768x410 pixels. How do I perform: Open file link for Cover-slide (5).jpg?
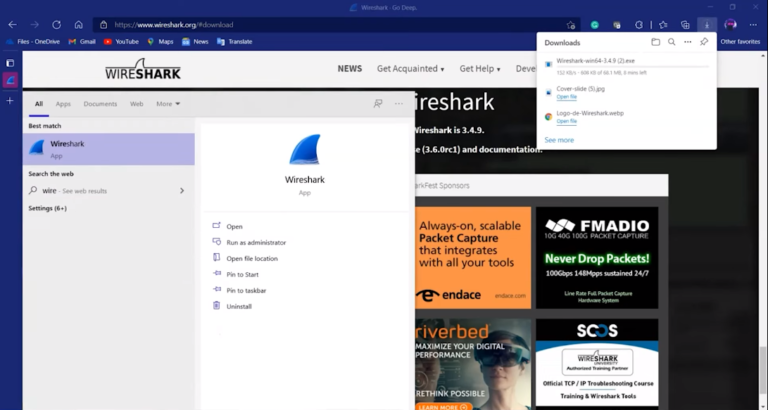click(566, 97)
